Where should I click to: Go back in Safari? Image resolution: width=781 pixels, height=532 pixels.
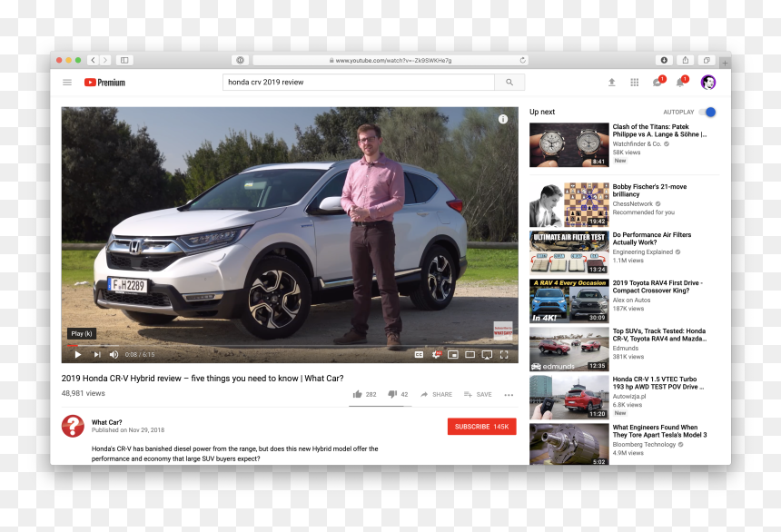(94, 60)
